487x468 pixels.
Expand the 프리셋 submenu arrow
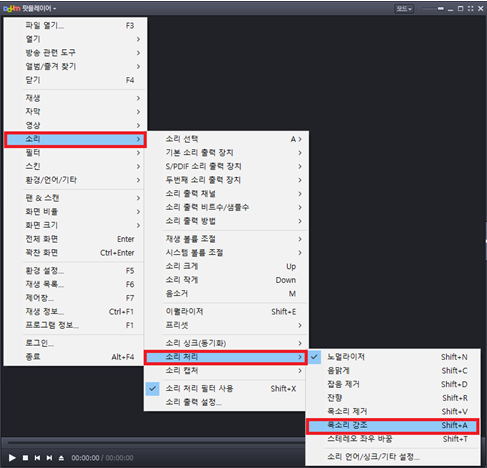coord(300,325)
